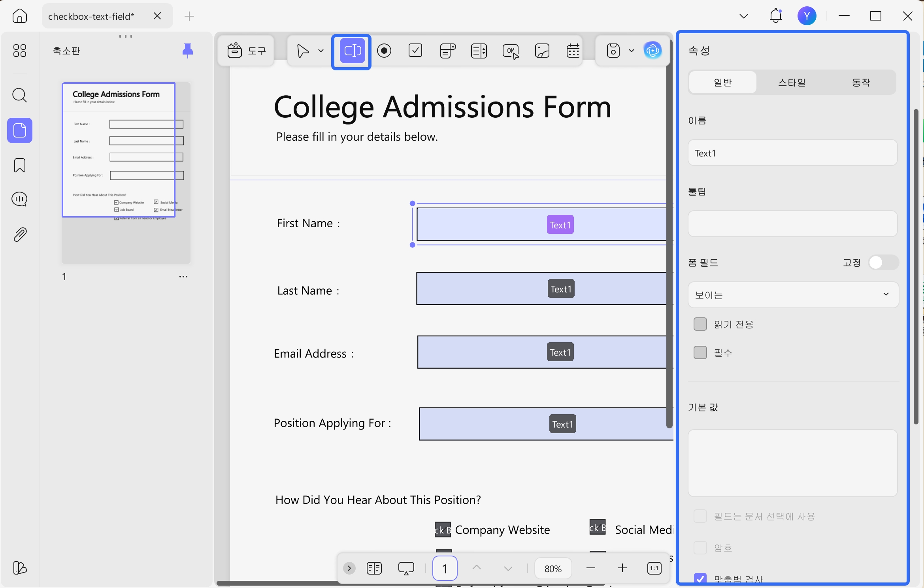Select the OK push button tool
This screenshot has width=924, height=588.
[511, 51]
